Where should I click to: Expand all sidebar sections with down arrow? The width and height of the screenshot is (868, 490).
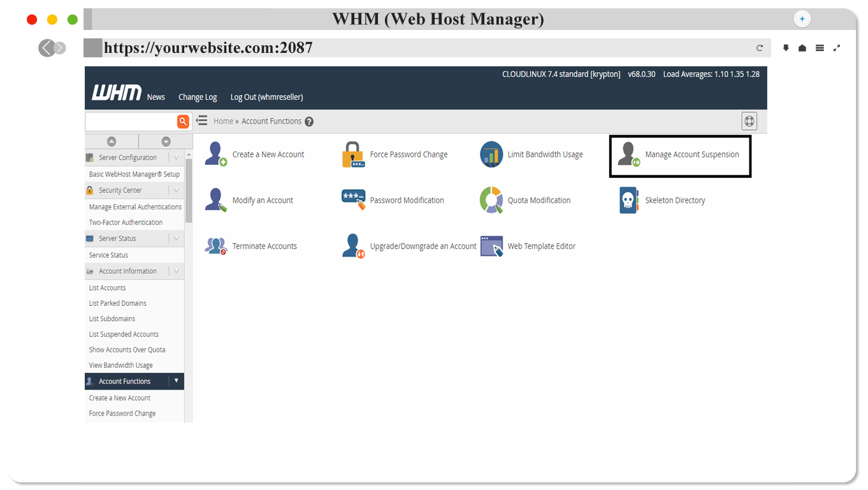coord(166,141)
